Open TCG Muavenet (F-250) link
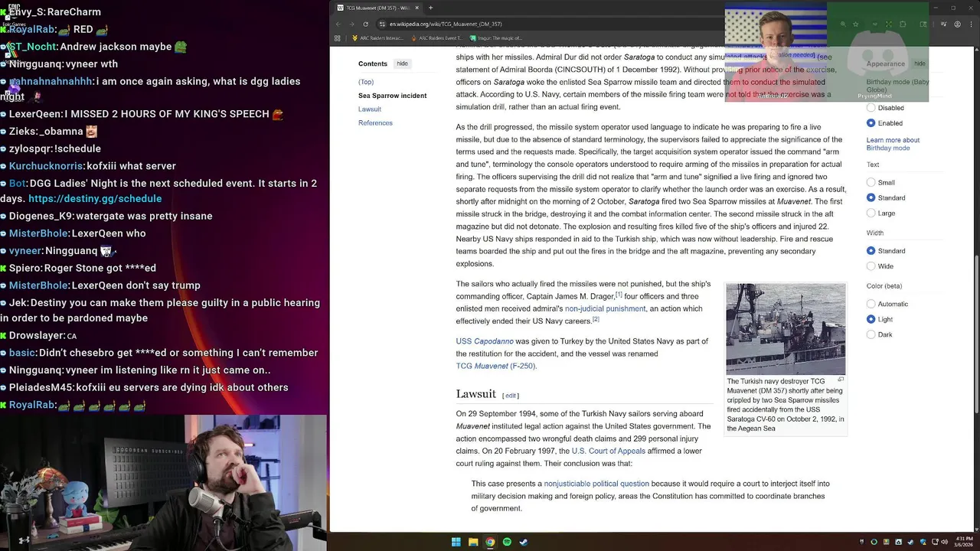Screen dimensions: 980x551 pos(495,366)
